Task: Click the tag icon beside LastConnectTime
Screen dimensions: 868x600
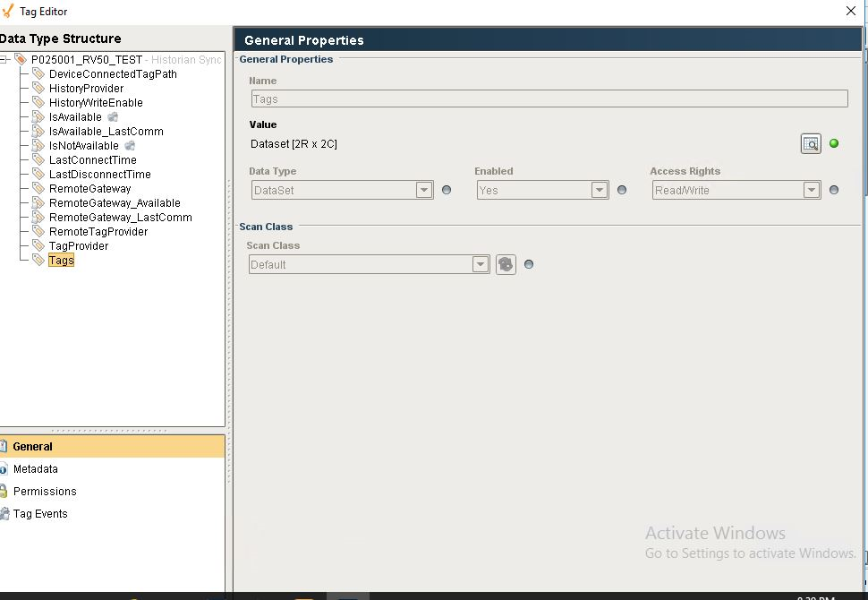Action: (38, 160)
